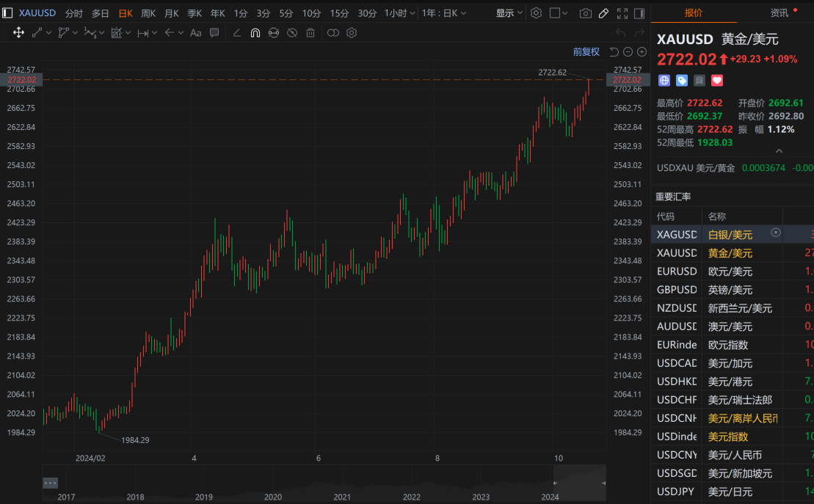
Task: Select EURUSD row in currency list
Action: pyautogui.click(x=676, y=271)
